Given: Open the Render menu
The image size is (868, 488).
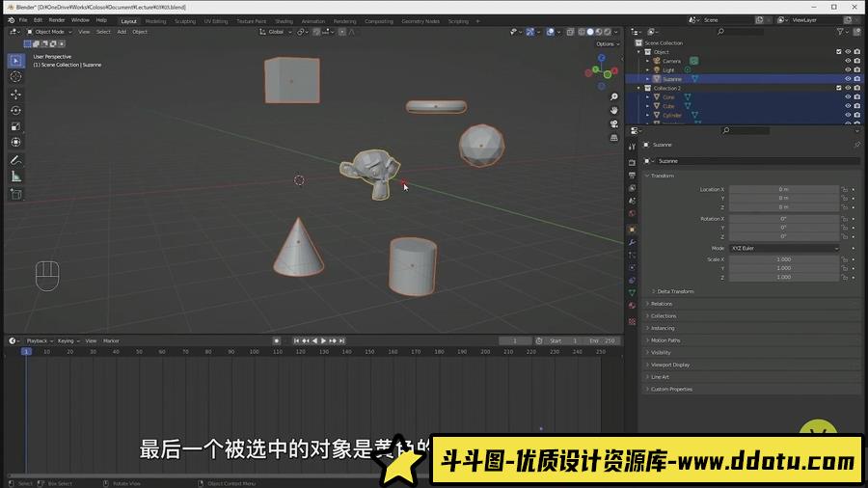Looking at the screenshot, I should [57, 20].
